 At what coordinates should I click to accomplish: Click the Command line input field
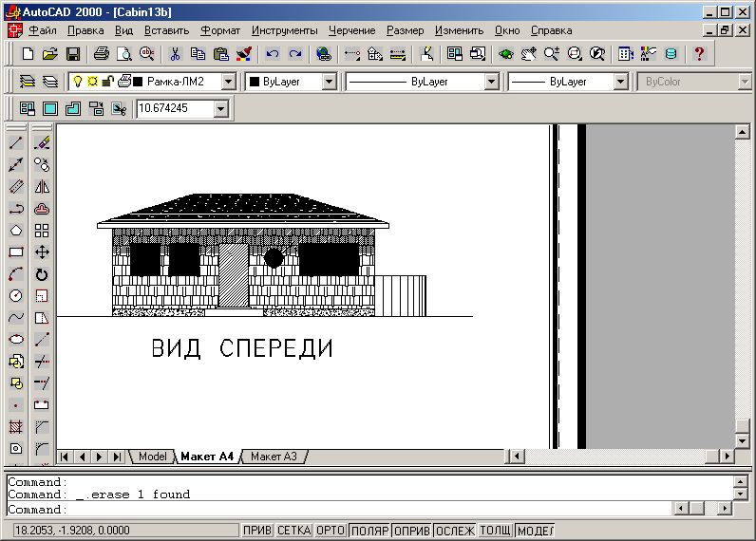tap(338, 510)
